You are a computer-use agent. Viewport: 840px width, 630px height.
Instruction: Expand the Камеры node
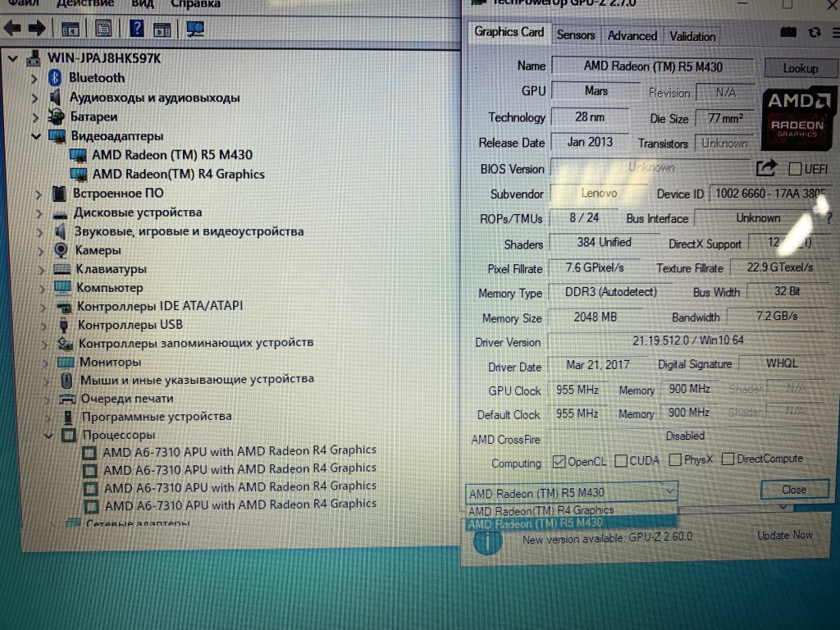pos(41,251)
